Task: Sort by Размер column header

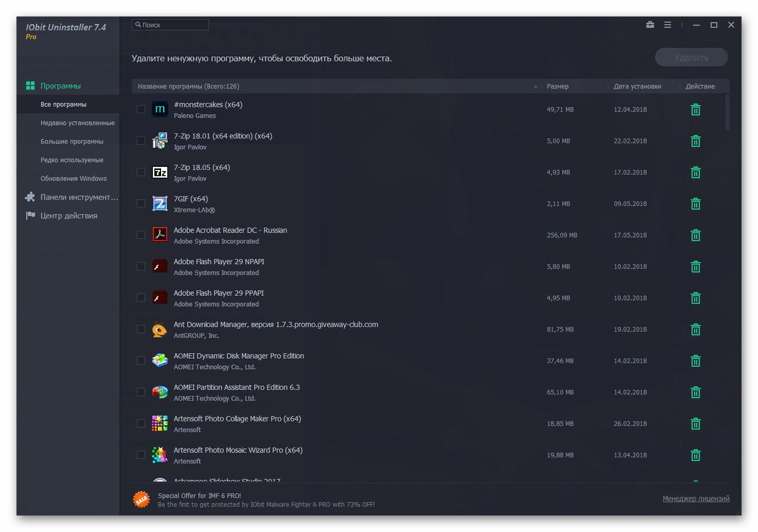Action: [x=558, y=87]
